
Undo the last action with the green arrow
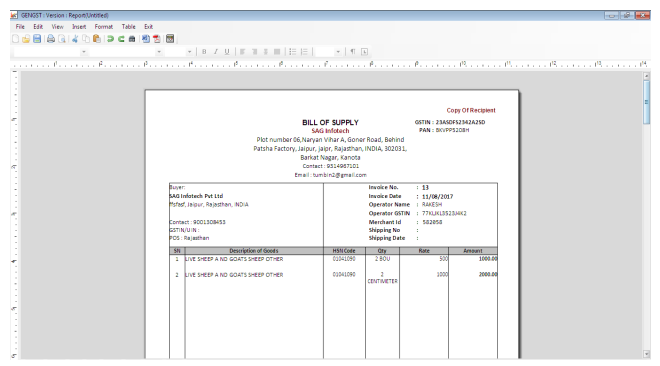pos(110,39)
